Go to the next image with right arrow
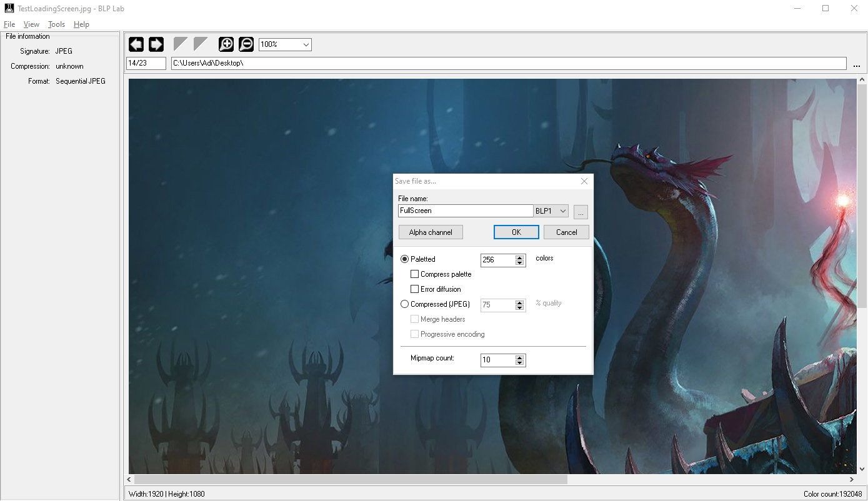 pos(156,44)
